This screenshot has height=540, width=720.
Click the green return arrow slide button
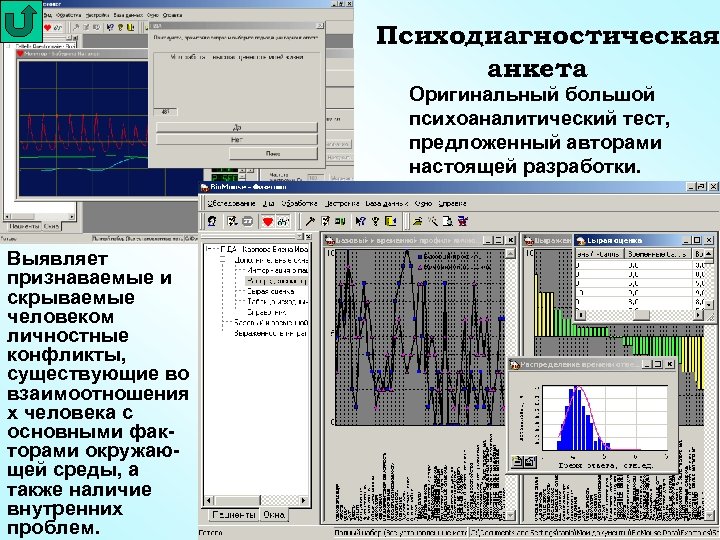[21, 21]
